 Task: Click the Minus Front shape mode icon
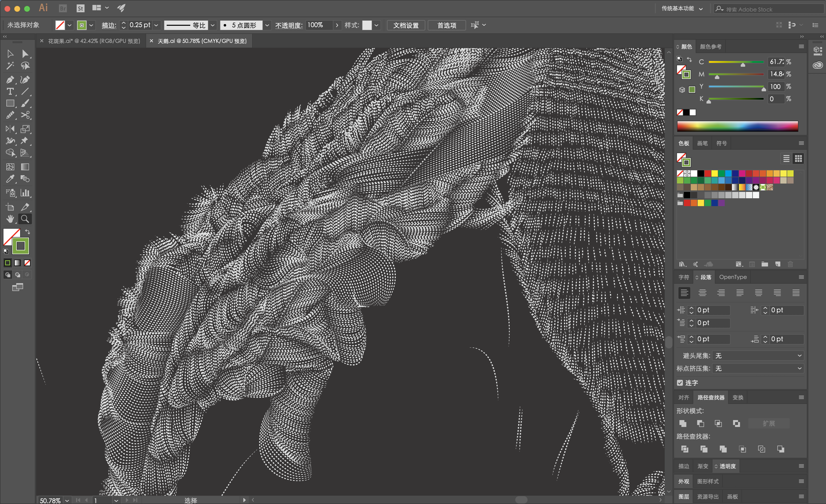(701, 424)
